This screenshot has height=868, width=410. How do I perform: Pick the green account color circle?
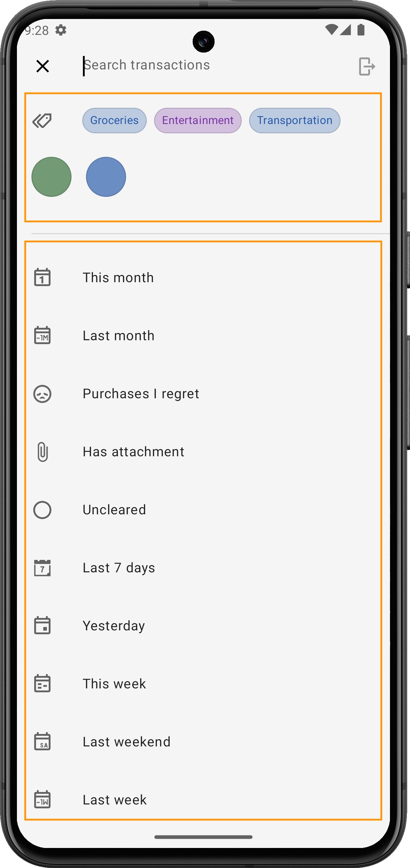[x=51, y=177]
